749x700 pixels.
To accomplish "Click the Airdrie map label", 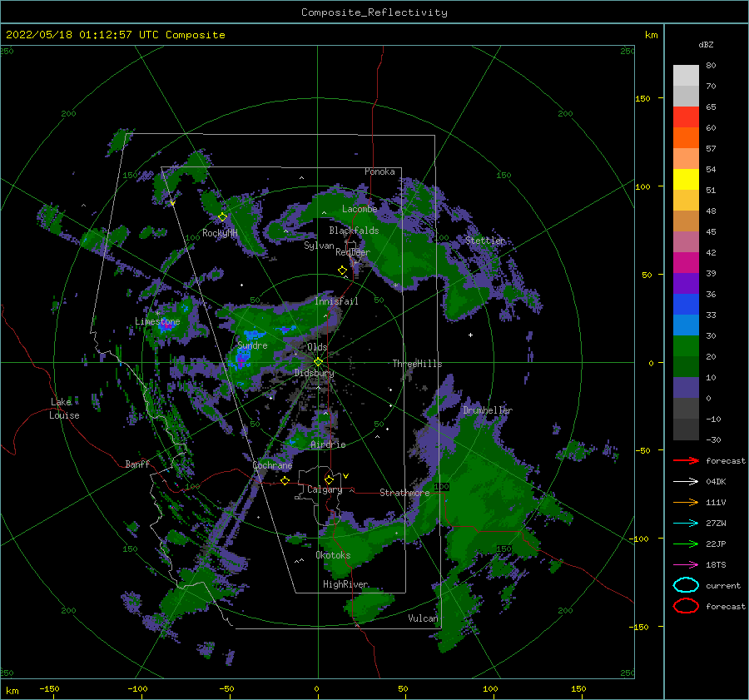I will click(328, 444).
